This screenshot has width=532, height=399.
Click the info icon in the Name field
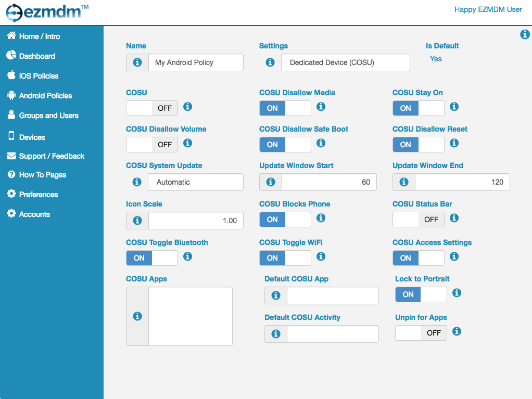tap(137, 62)
